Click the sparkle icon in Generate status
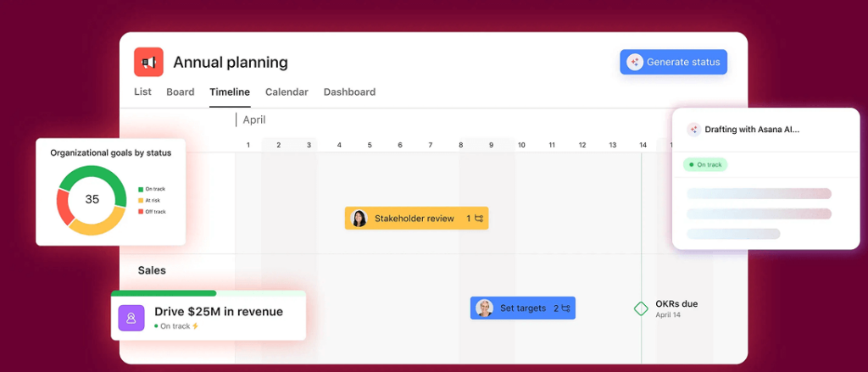This screenshot has height=372, width=868. pos(634,62)
